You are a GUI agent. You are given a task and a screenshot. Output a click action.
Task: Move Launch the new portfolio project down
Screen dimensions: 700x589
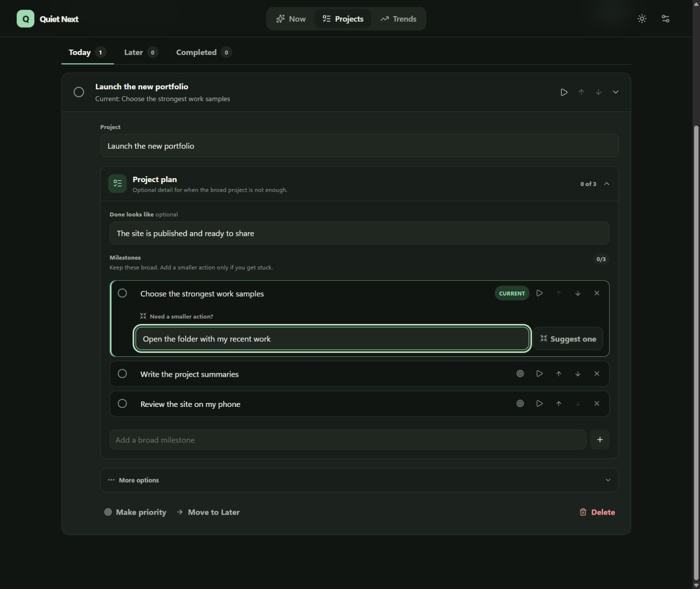tap(599, 92)
